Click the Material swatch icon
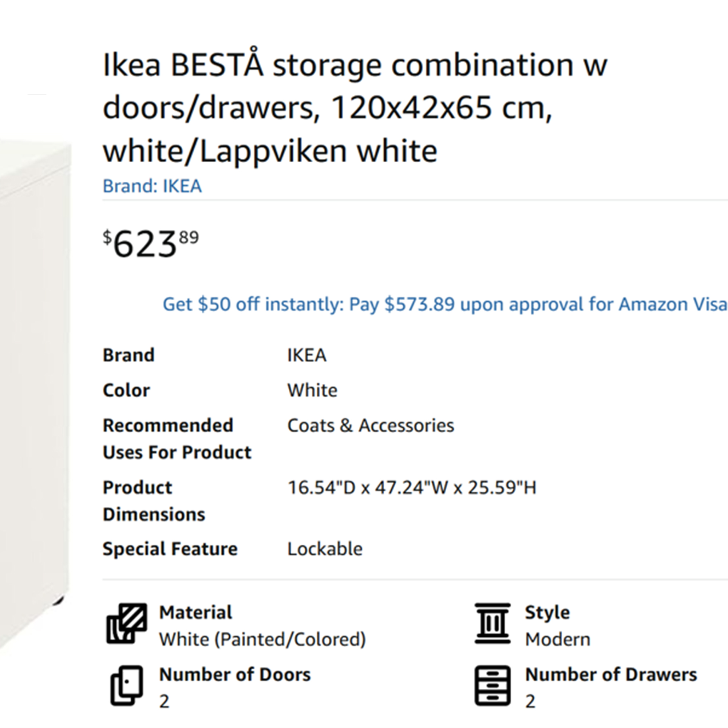The width and height of the screenshot is (728, 728). pyautogui.click(x=127, y=624)
